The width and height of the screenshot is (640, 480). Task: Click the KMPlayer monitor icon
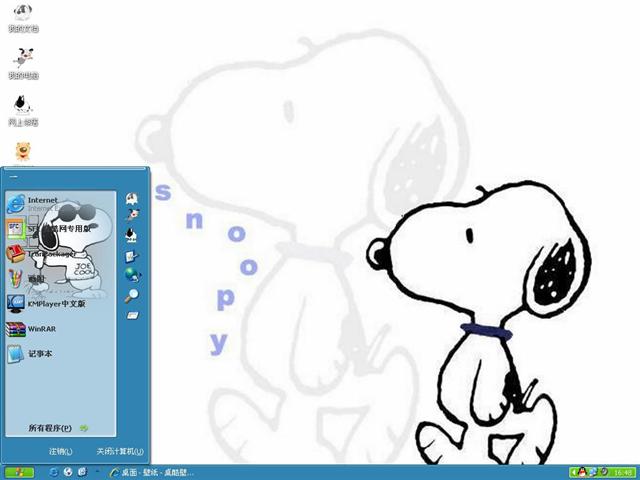[16, 304]
